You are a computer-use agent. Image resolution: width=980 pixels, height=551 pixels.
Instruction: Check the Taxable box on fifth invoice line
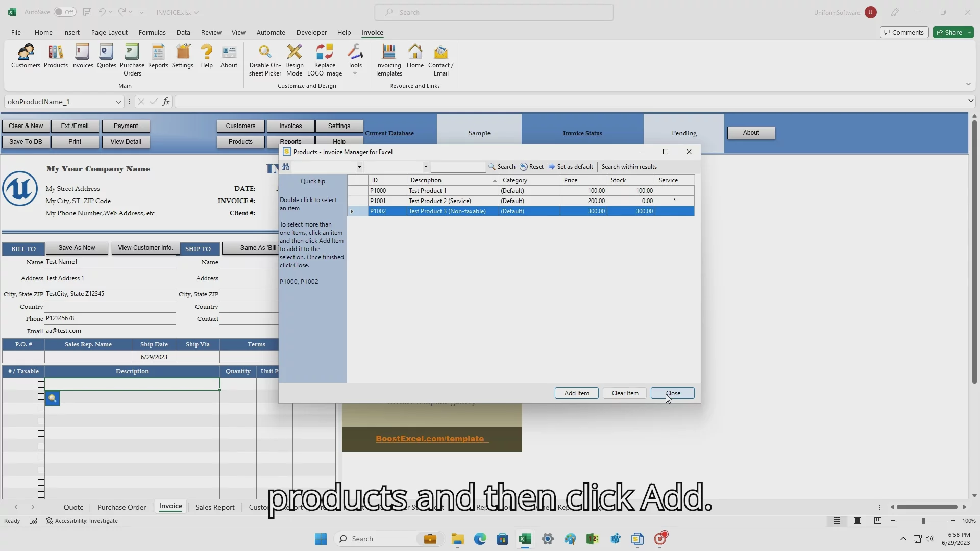[41, 434]
